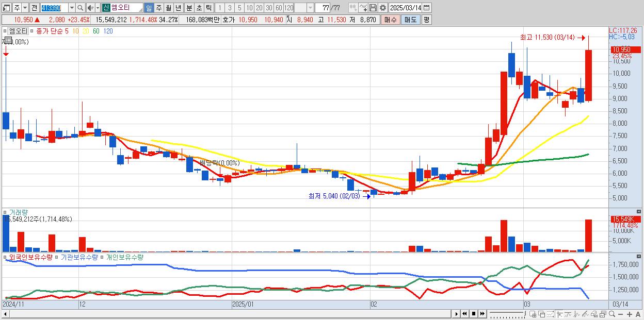Expand the dropdown beside the speaker icon

[x=98, y=8]
